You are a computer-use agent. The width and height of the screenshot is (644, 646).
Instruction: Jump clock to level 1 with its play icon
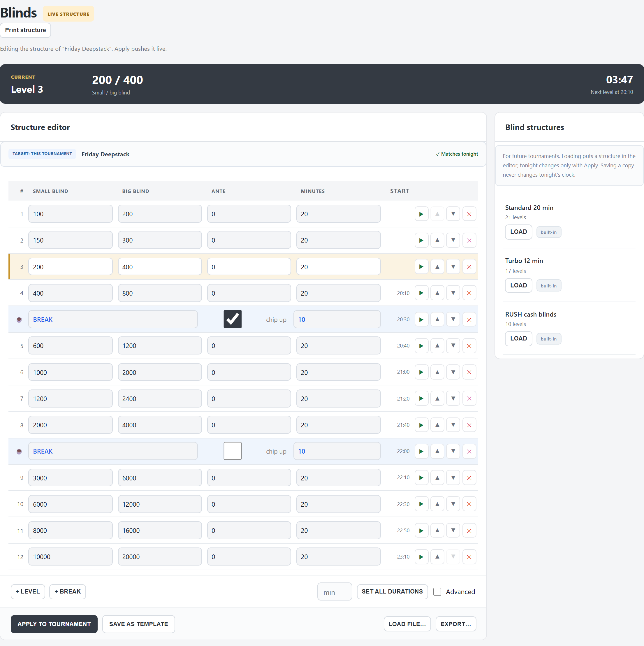tap(421, 214)
